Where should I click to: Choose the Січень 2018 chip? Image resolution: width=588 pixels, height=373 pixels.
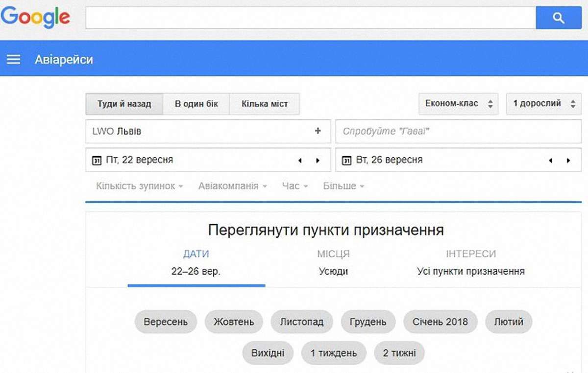pos(440,322)
